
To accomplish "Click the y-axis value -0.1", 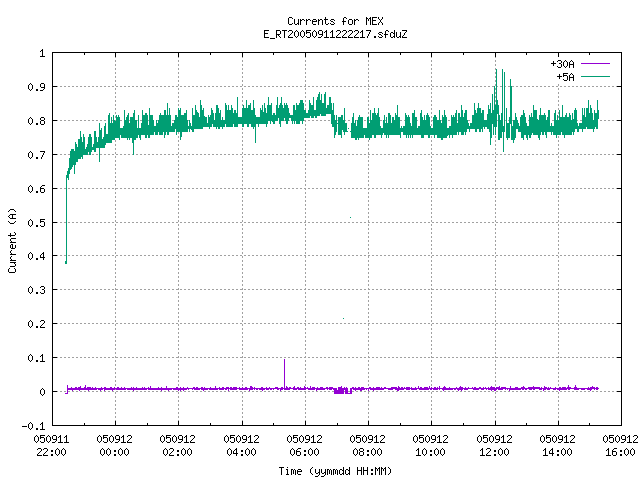I will [x=33, y=426].
